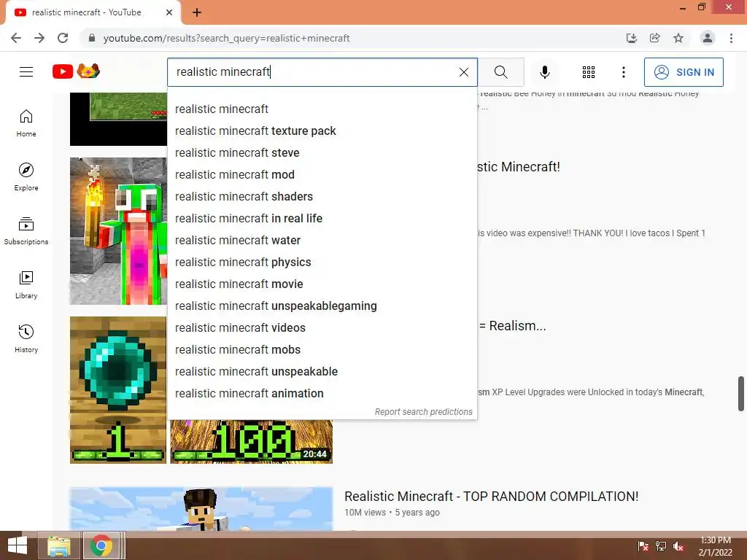The height and width of the screenshot is (560, 747).
Task: Open Subscriptions in the sidebar
Action: (x=26, y=231)
